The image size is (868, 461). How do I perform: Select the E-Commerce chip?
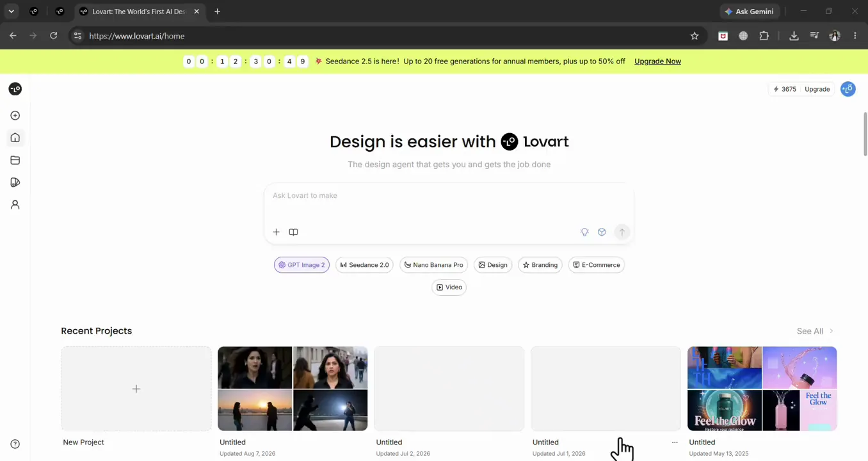pyautogui.click(x=597, y=265)
